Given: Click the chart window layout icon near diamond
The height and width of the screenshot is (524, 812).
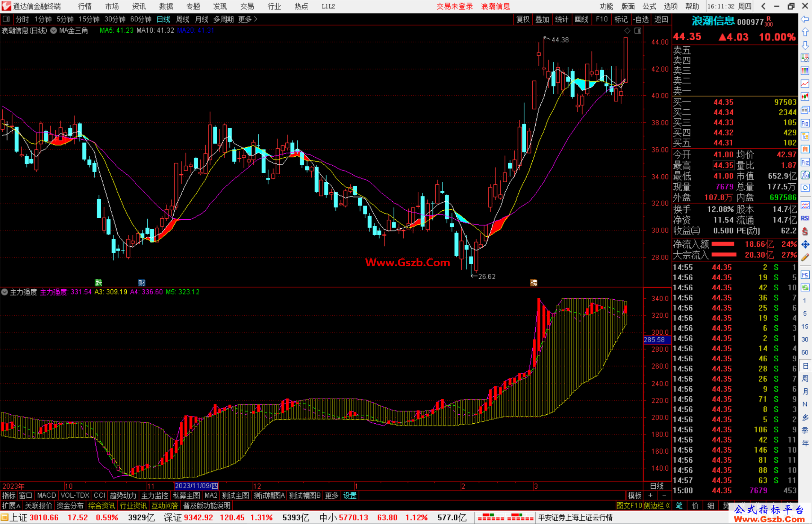Looking at the screenshot, I should point(638,30).
